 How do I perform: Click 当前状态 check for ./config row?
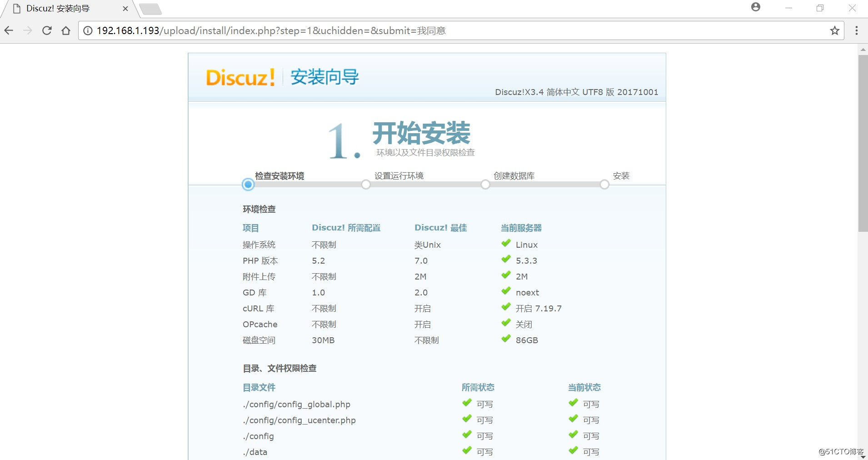573,435
